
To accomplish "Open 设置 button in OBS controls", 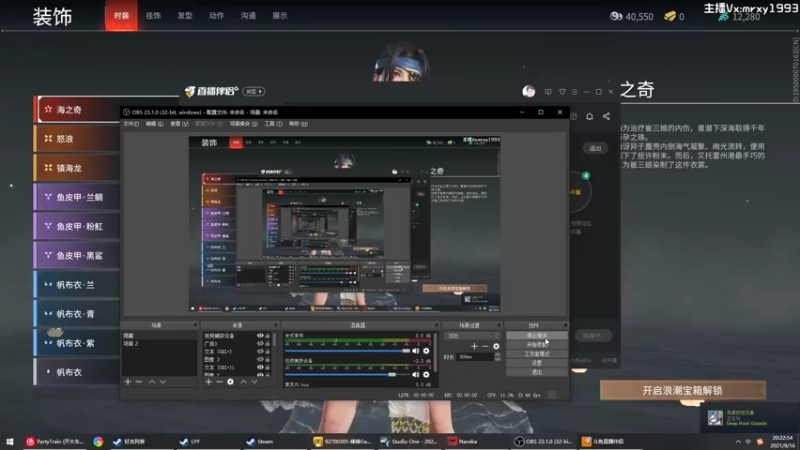I will tap(537, 363).
